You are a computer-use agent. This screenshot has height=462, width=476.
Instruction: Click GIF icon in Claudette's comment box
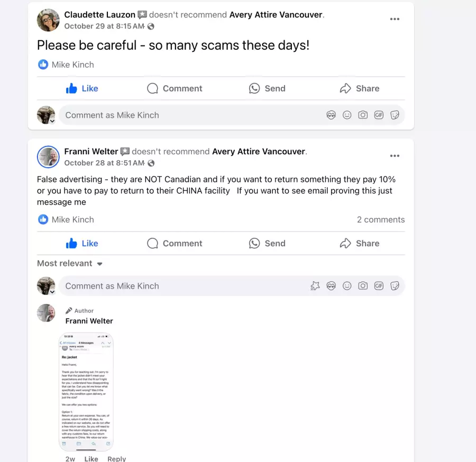click(x=379, y=115)
